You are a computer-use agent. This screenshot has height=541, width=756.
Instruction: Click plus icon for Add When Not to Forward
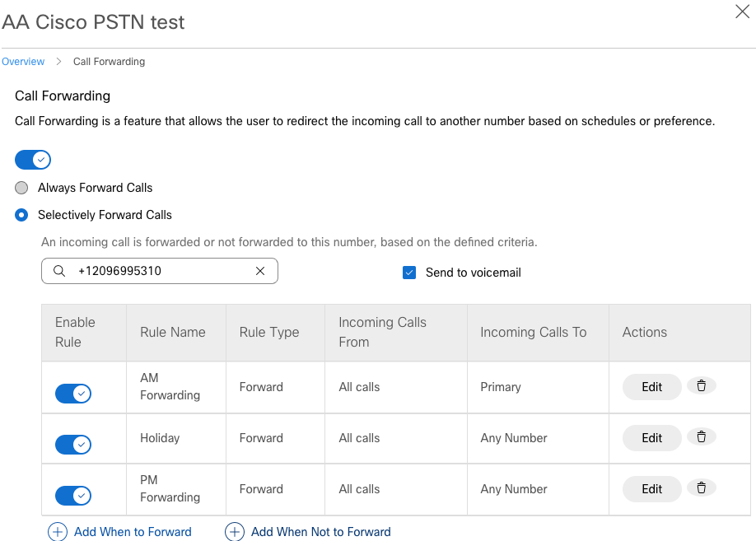pos(235,532)
